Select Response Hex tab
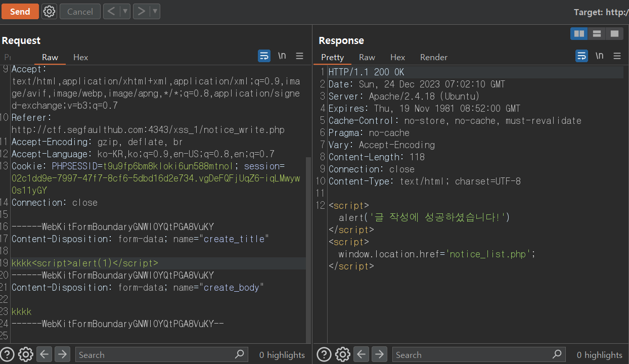The image size is (629, 364). click(x=398, y=57)
